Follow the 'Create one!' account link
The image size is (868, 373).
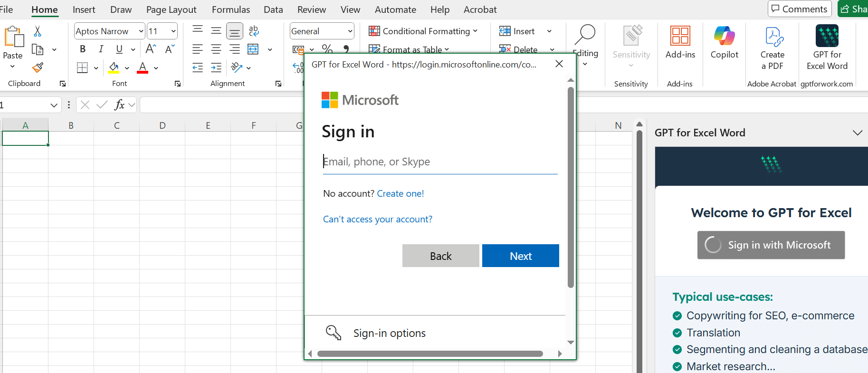(x=401, y=193)
